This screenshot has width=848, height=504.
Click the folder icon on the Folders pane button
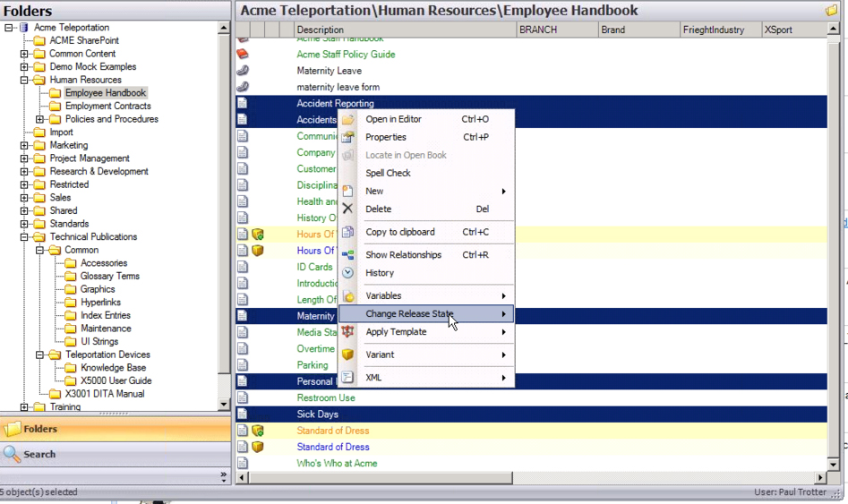tap(12, 429)
